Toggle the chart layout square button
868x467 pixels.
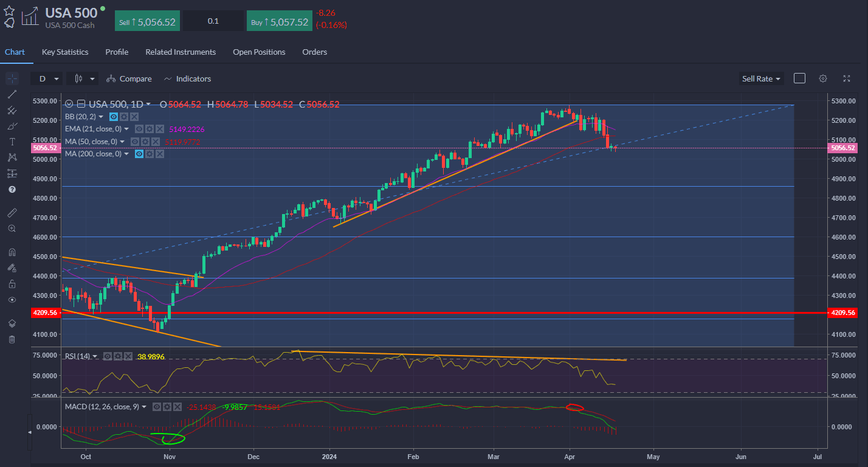tap(800, 78)
